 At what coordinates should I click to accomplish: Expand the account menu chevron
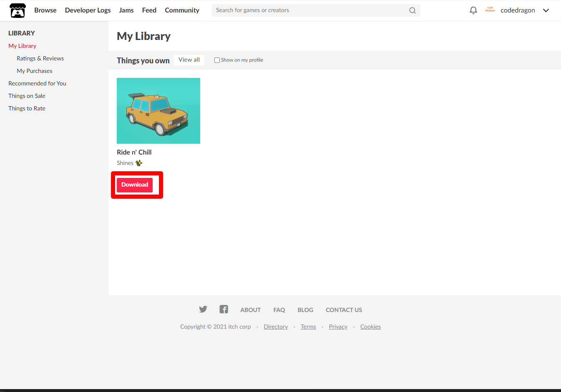[546, 10]
